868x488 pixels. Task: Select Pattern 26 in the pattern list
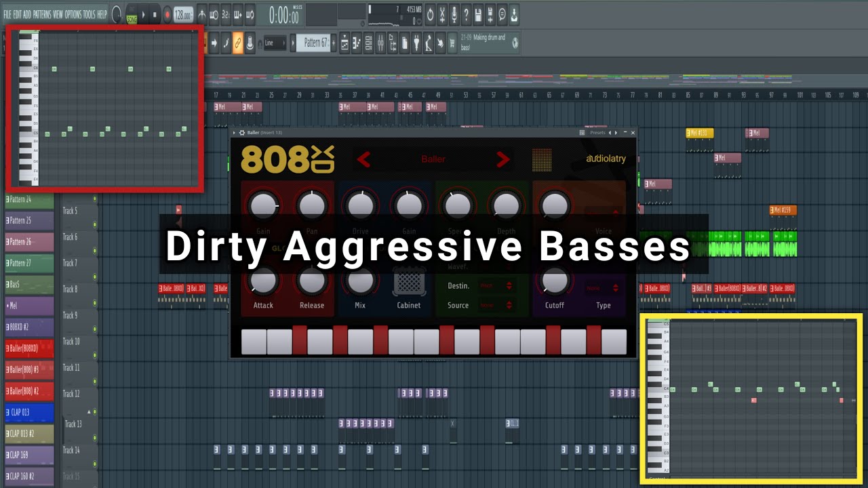29,242
